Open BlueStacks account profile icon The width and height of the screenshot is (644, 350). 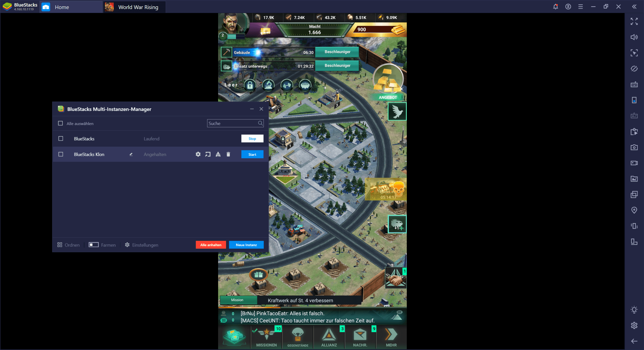coord(568,7)
